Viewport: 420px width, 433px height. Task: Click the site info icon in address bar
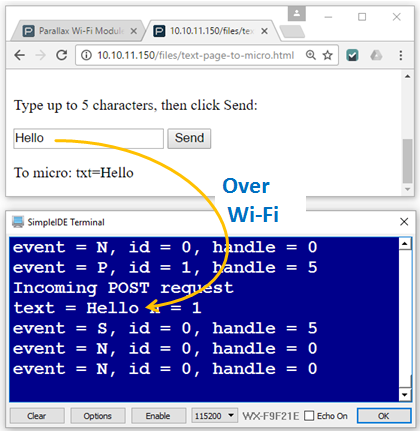[x=86, y=55]
